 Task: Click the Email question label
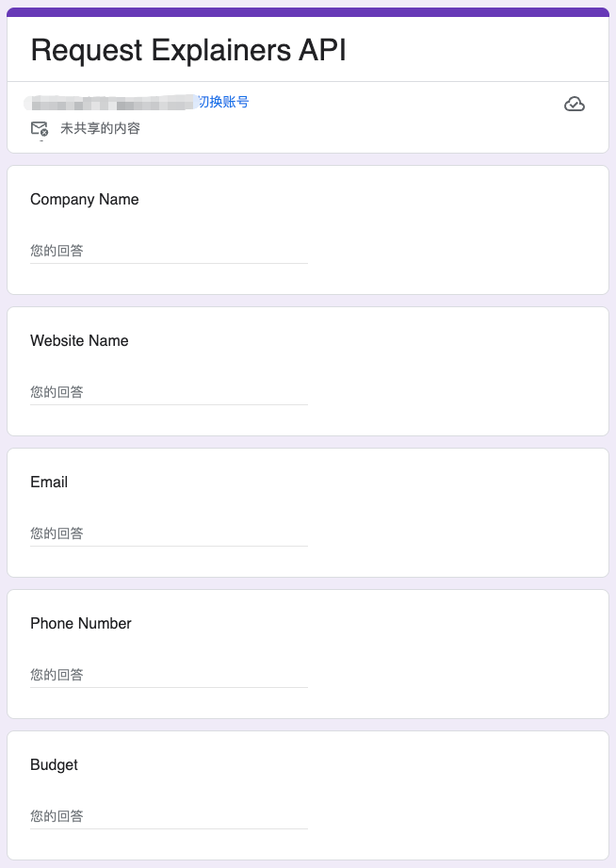point(49,483)
